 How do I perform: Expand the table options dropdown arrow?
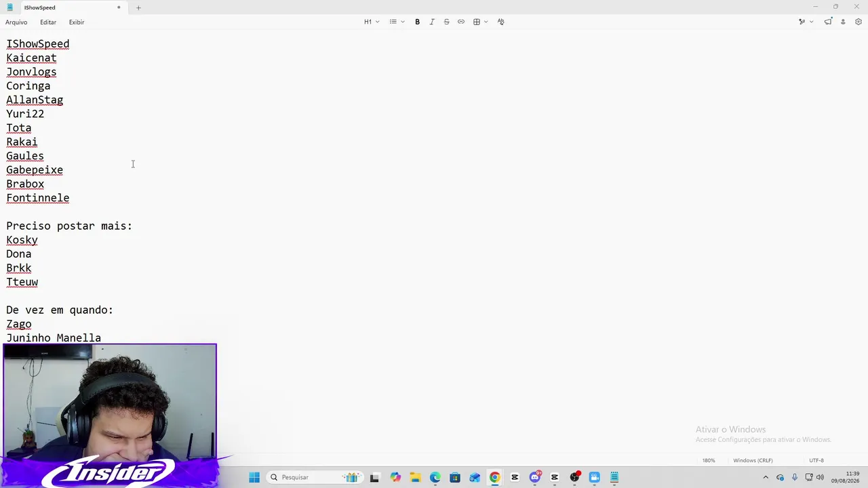coord(486,22)
